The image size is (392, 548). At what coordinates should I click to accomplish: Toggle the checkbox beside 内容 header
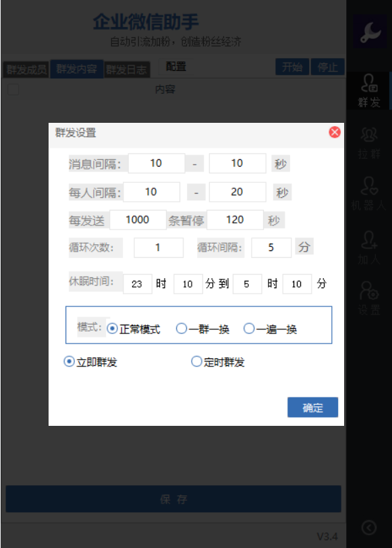13,90
